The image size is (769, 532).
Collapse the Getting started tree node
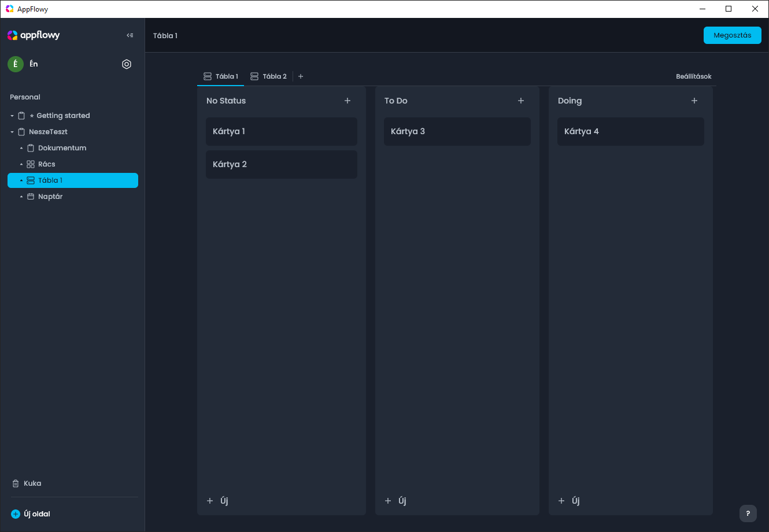point(12,116)
